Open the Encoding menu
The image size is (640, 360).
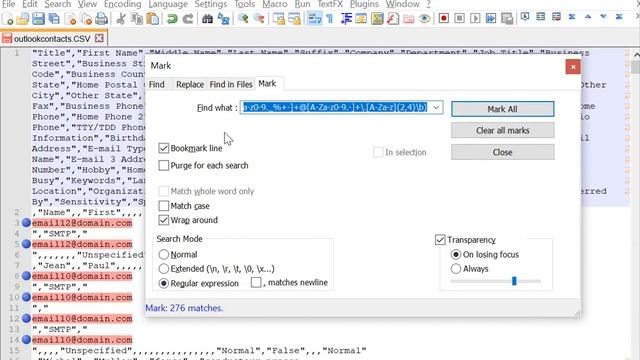(x=122, y=4)
